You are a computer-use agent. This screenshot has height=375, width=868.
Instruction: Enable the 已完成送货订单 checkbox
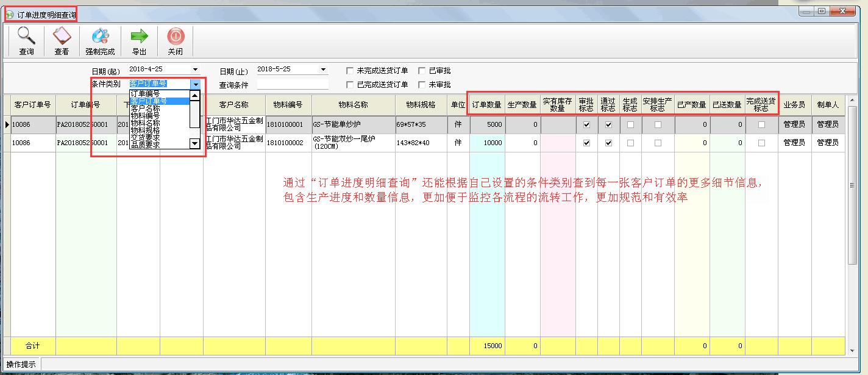[x=350, y=85]
